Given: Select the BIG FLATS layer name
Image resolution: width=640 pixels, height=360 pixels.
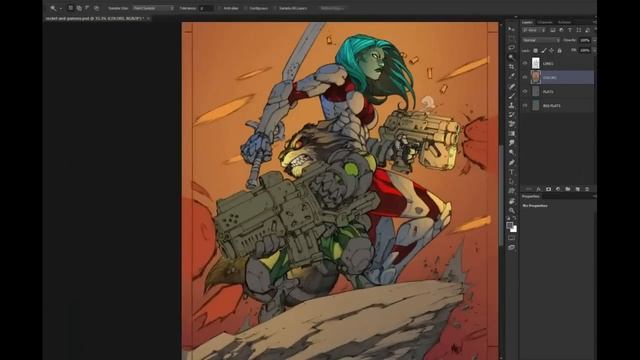Looking at the screenshot, I should [551, 106].
